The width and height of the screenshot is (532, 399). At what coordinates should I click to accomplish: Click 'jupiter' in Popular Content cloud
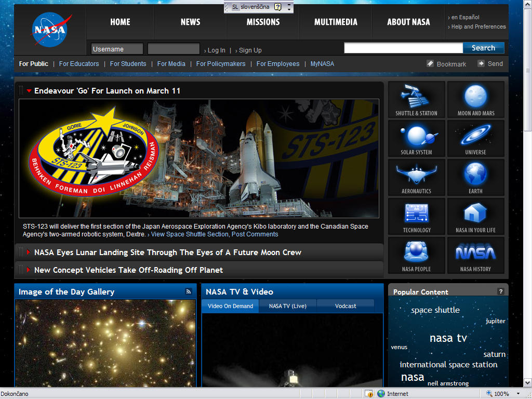(x=495, y=321)
